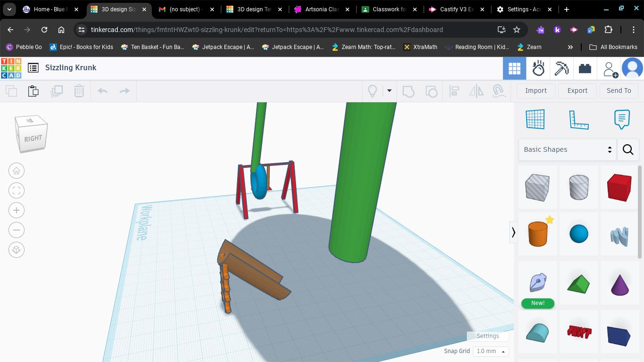Viewport: 644px width, 362px height.
Task: Click the RIGHT face of view cube
Action: click(33, 139)
